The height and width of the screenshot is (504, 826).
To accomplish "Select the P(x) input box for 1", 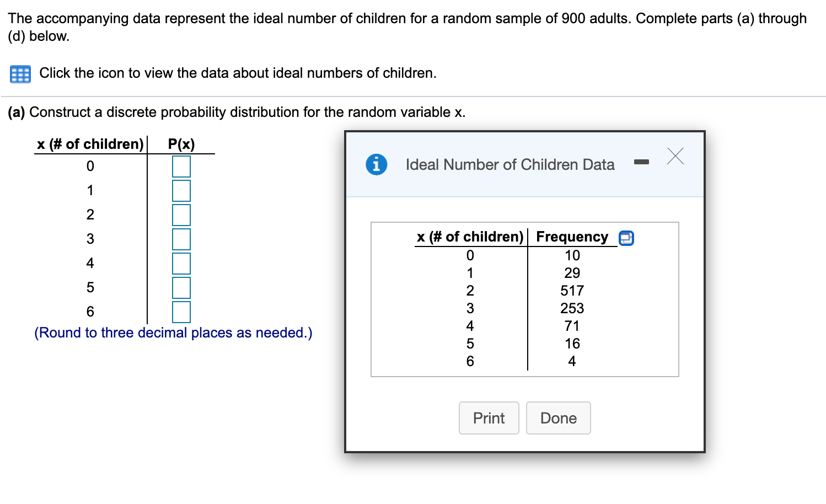I will point(181,190).
